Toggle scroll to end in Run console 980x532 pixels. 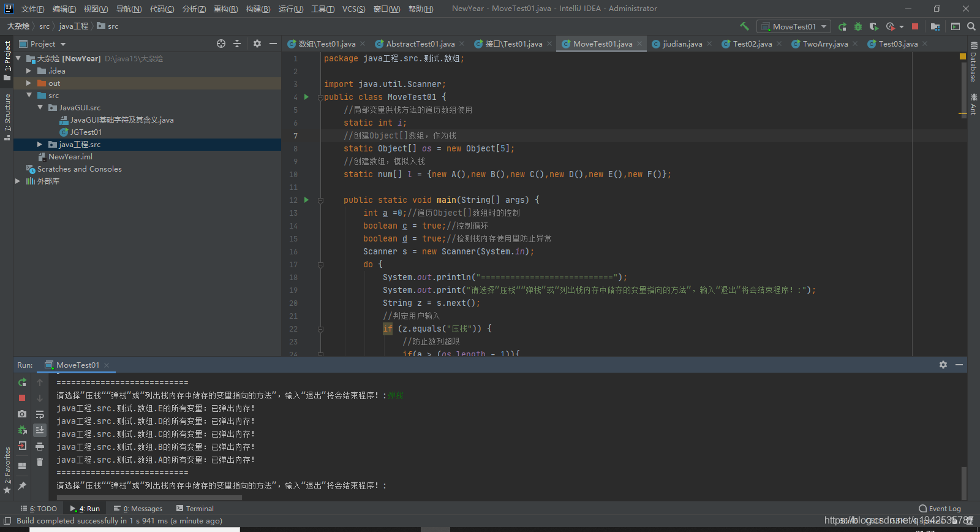pyautogui.click(x=40, y=430)
